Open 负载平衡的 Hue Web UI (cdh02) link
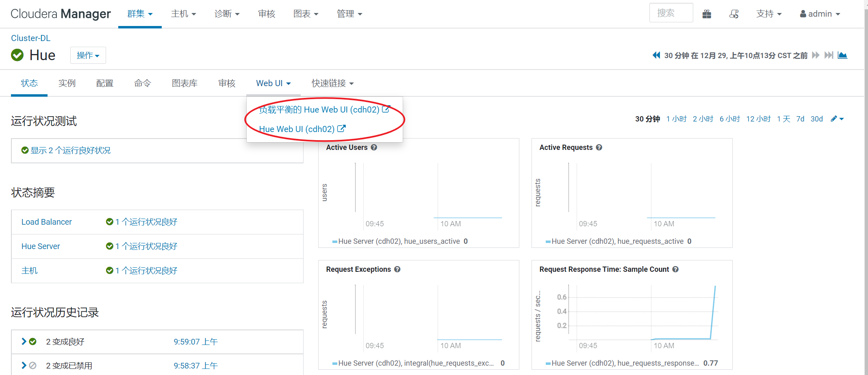Image resolution: width=868 pixels, height=375 pixels. tap(324, 109)
